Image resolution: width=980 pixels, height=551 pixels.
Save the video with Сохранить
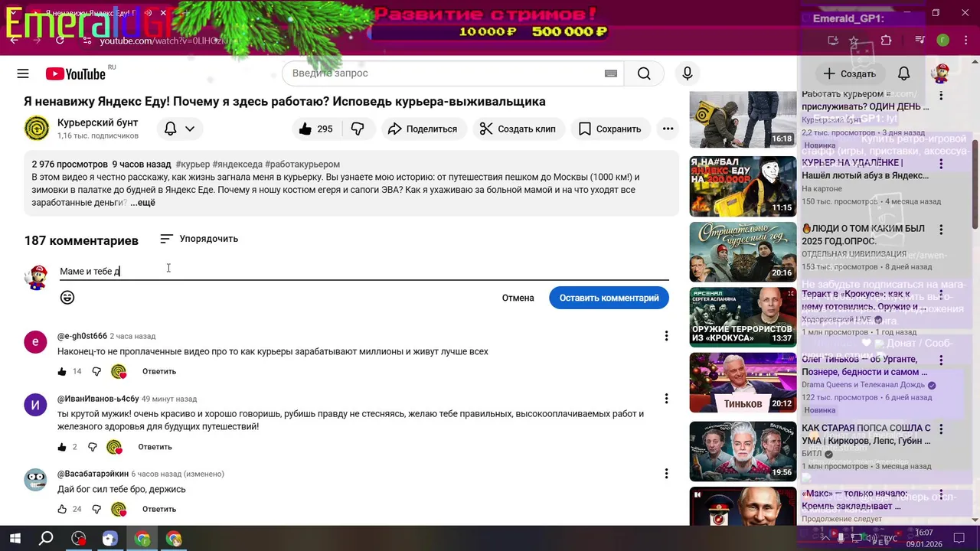[x=610, y=129]
